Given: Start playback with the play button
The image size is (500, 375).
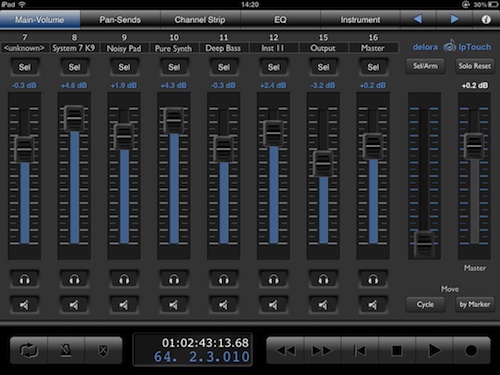Looking at the screenshot, I should 434,350.
